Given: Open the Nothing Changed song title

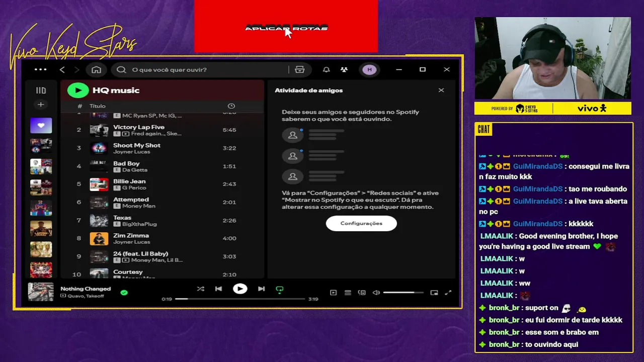Looking at the screenshot, I should point(86,289).
